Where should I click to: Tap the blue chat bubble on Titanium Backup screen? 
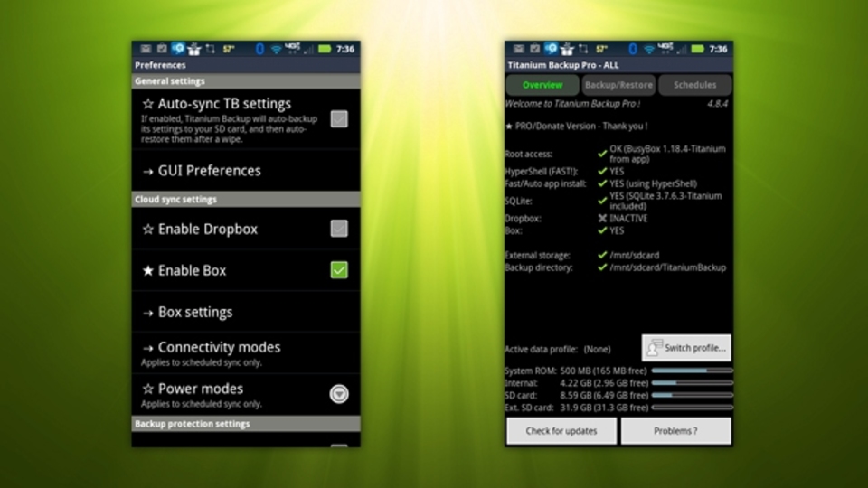(x=551, y=49)
